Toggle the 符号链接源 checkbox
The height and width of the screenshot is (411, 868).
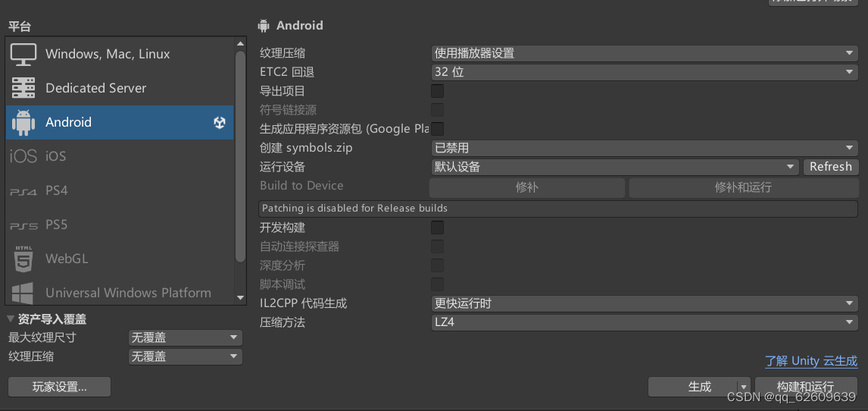pos(437,110)
